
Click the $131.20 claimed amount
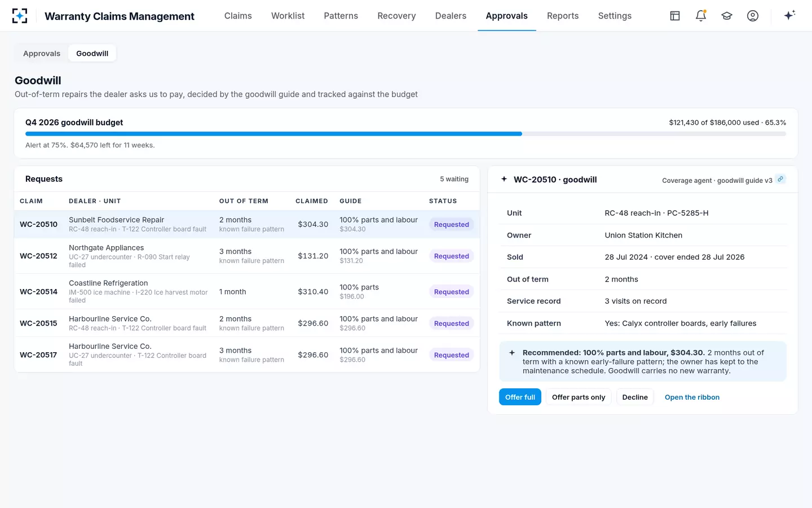click(x=313, y=256)
